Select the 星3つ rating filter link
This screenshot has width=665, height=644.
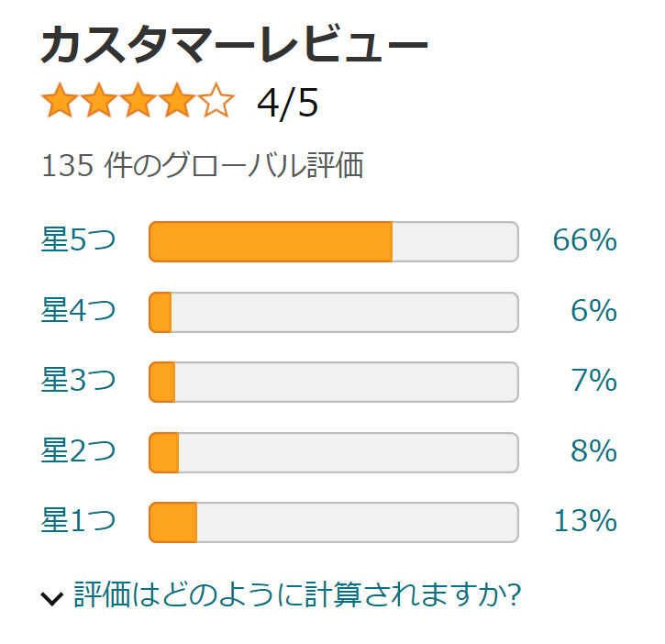tap(78, 381)
